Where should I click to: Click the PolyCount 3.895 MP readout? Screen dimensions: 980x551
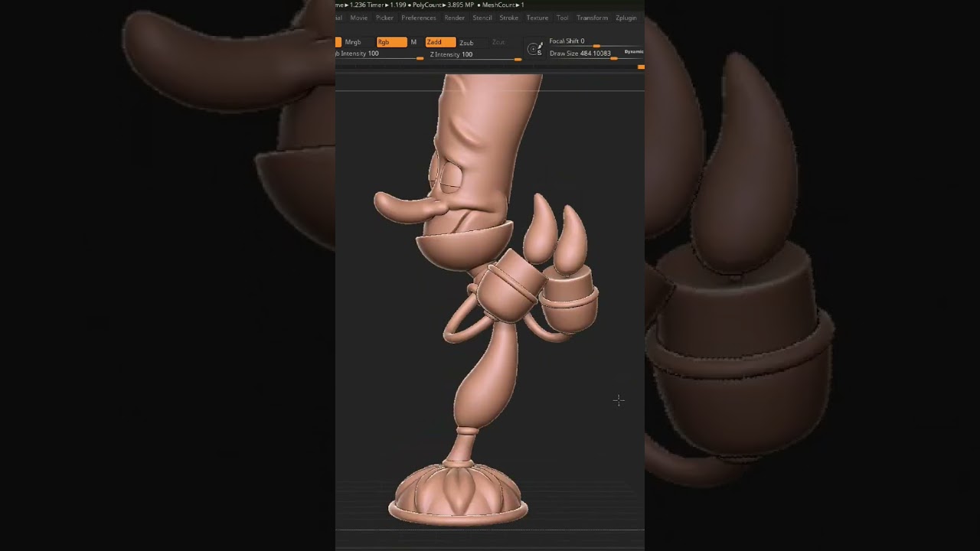(443, 5)
